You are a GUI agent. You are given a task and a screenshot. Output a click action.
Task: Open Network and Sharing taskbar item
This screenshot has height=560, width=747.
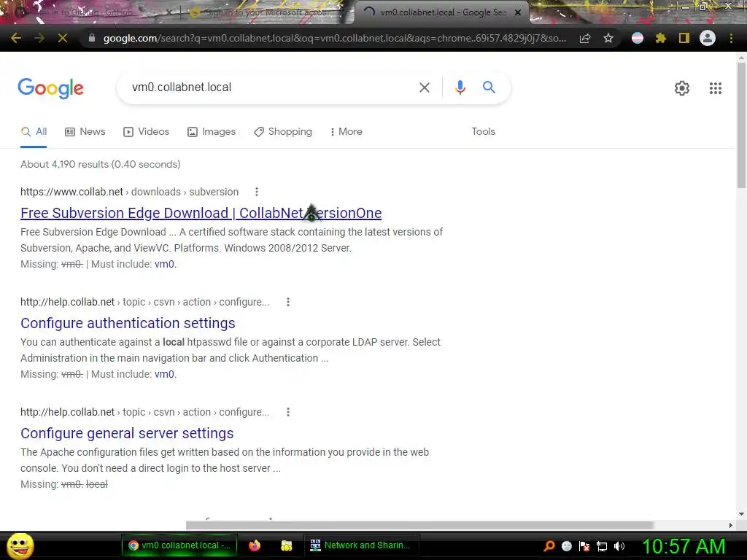tap(361, 545)
